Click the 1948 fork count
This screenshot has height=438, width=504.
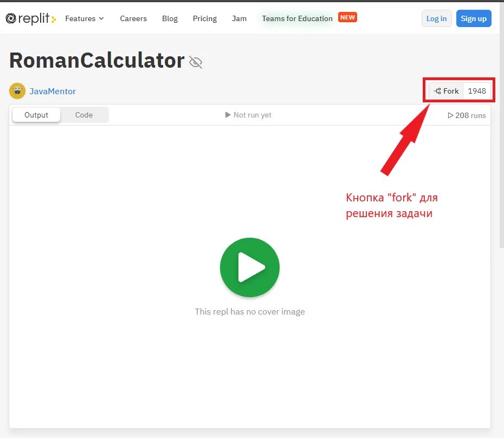[477, 91]
